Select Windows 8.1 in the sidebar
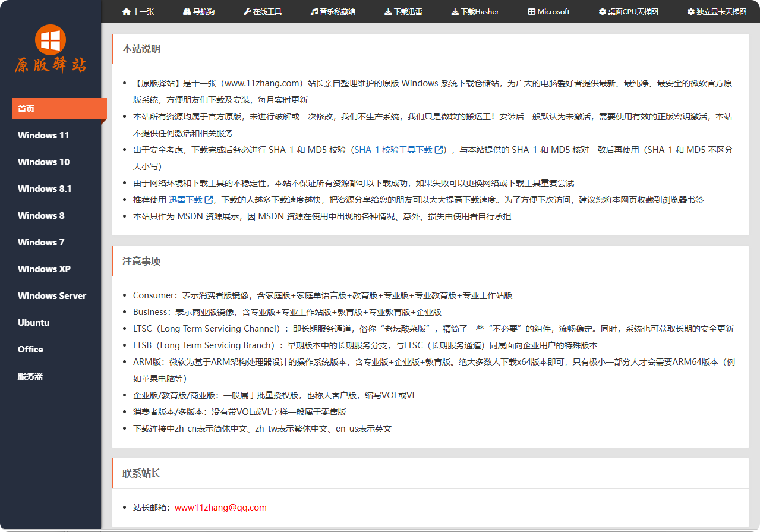 tap(45, 189)
